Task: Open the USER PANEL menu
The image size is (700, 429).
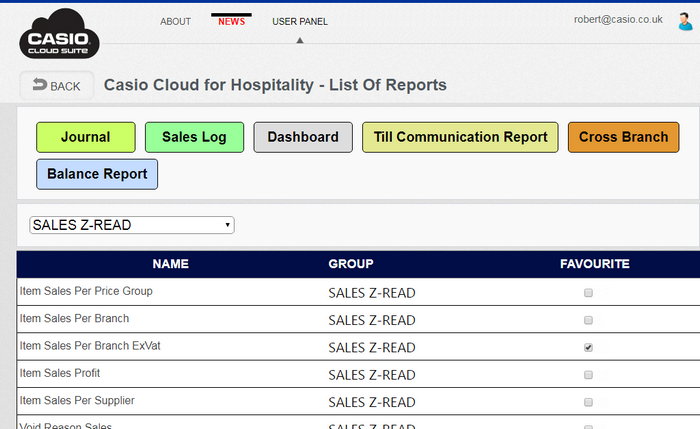Action: (300, 21)
